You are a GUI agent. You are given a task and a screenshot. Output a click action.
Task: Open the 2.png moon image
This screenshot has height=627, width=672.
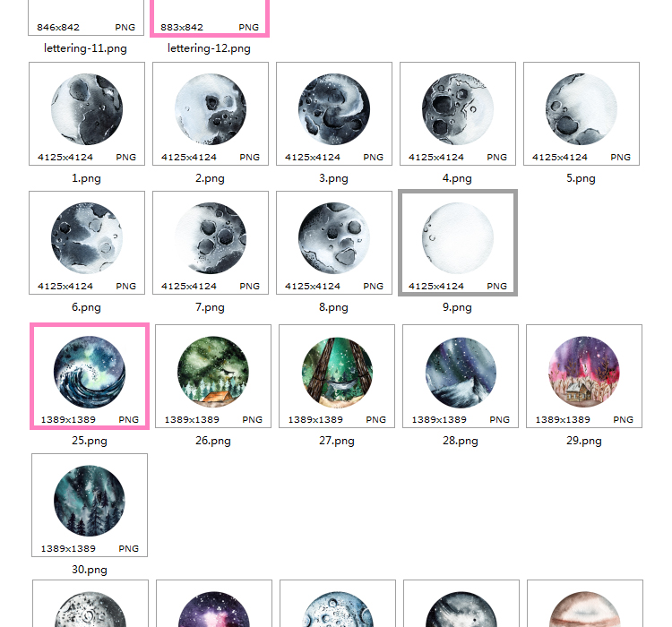pos(211,114)
